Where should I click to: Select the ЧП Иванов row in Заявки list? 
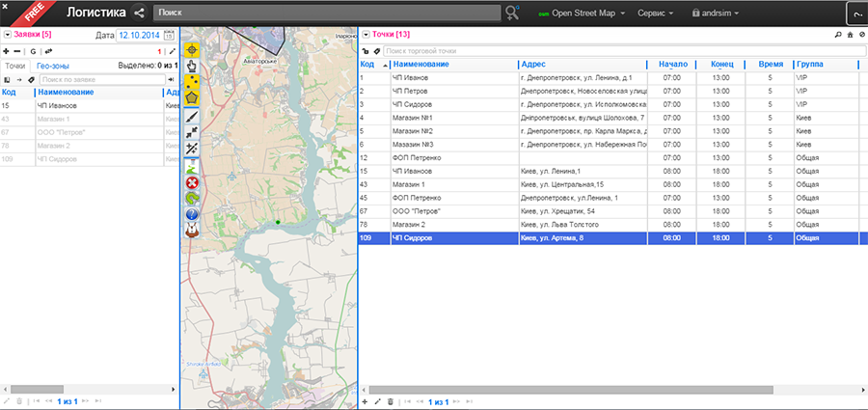coord(90,105)
